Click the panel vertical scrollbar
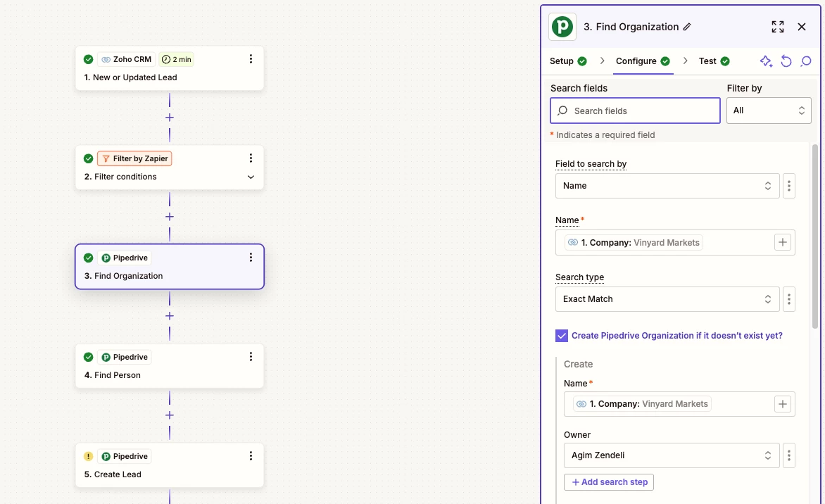 tap(816, 237)
